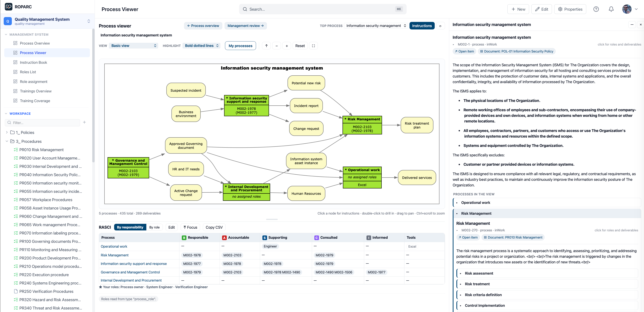Open Properties
The height and width of the screenshot is (312, 644).
570,9
